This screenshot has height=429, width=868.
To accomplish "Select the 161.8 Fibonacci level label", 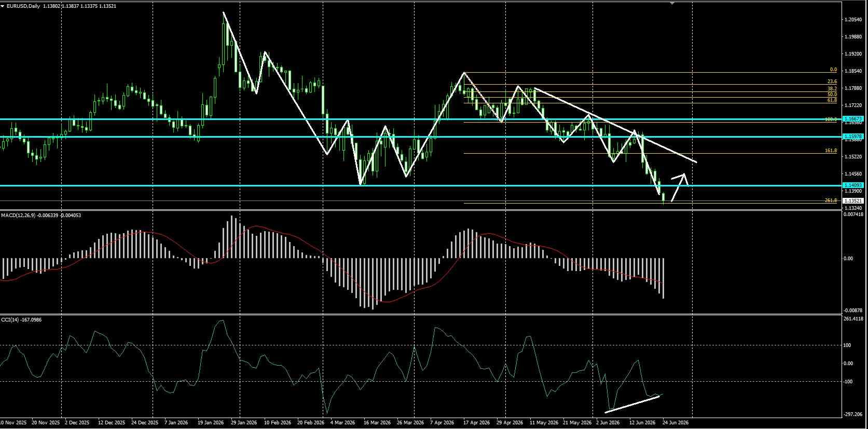I will 831,151.
